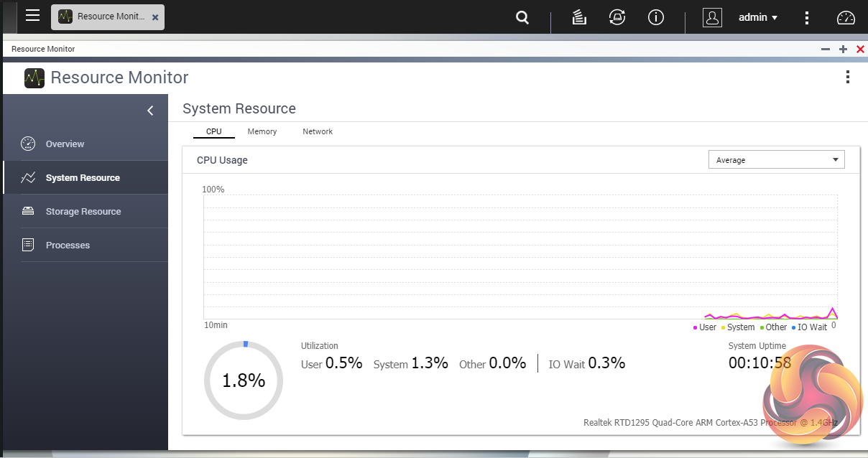Click the Resource Monitor app logo
Viewport: 868px width, 458px height.
tap(34, 78)
